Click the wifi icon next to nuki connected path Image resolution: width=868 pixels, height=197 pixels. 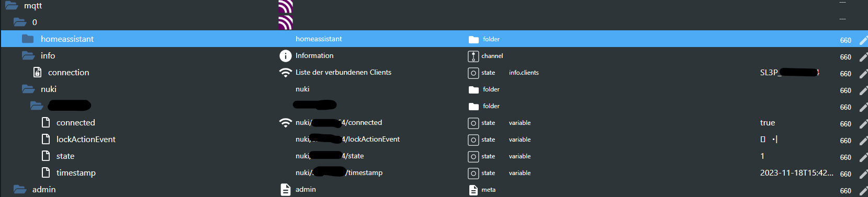285,123
